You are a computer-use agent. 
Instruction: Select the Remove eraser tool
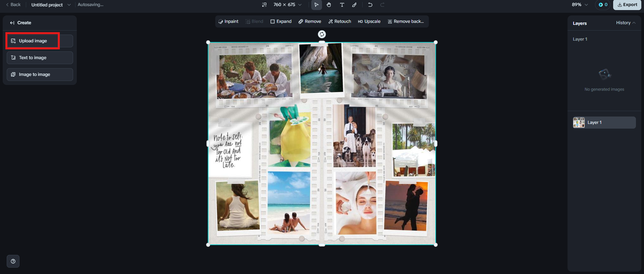coord(309,22)
